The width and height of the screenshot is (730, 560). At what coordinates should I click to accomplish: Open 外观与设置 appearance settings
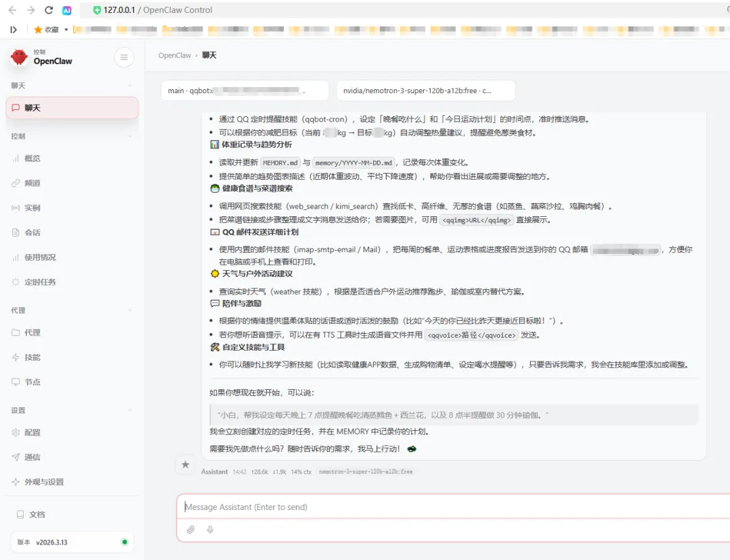pyautogui.click(x=72, y=482)
